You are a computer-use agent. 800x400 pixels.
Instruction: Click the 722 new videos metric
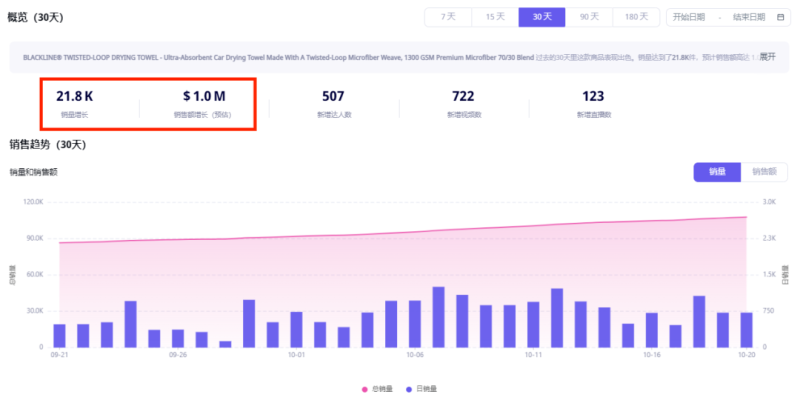463,97
